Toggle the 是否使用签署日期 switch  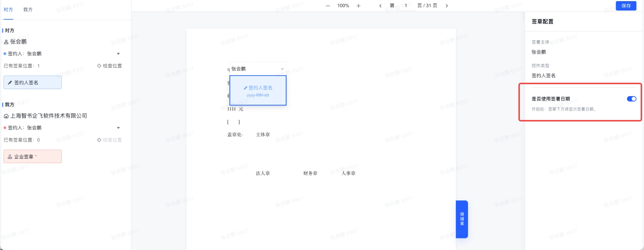[631, 99]
